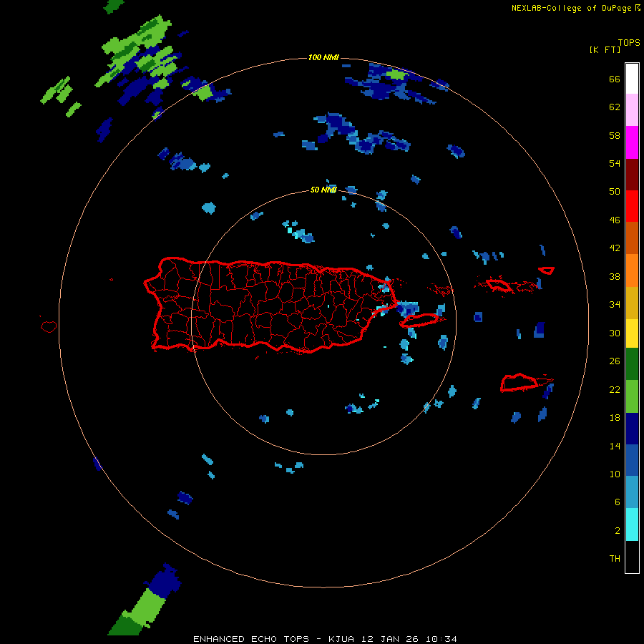
Task: Click the white swatch atop the color scale
Action: click(632, 79)
